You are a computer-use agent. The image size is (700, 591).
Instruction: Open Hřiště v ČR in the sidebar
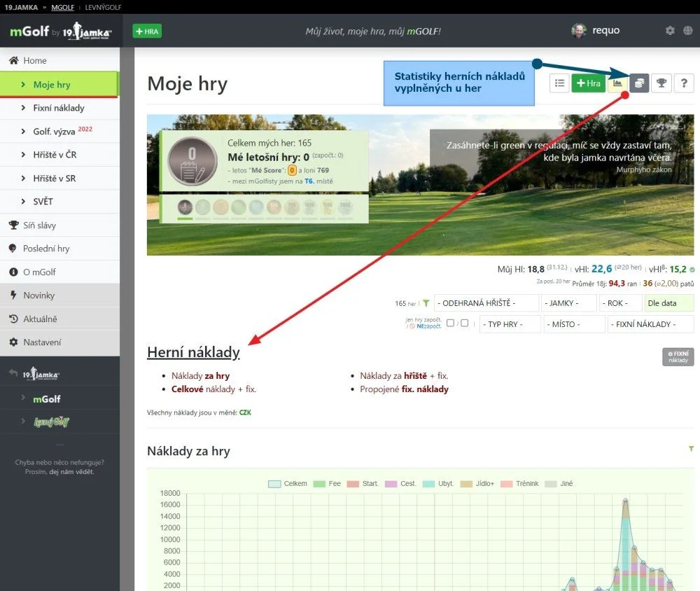click(59, 155)
